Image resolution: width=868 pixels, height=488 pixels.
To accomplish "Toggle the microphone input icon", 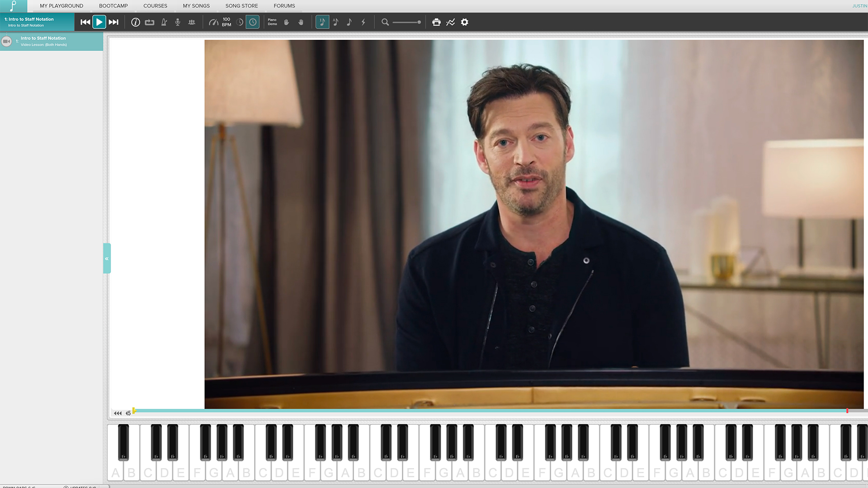I will (x=178, y=22).
